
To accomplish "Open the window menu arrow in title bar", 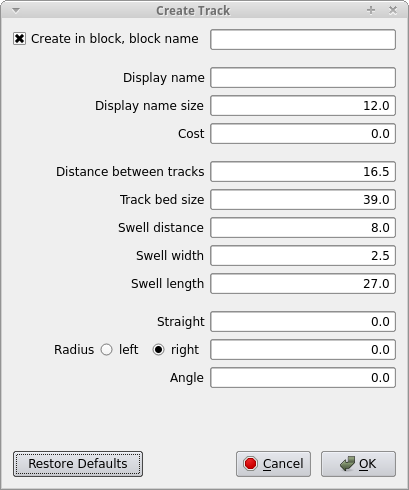I will pos(16,11).
